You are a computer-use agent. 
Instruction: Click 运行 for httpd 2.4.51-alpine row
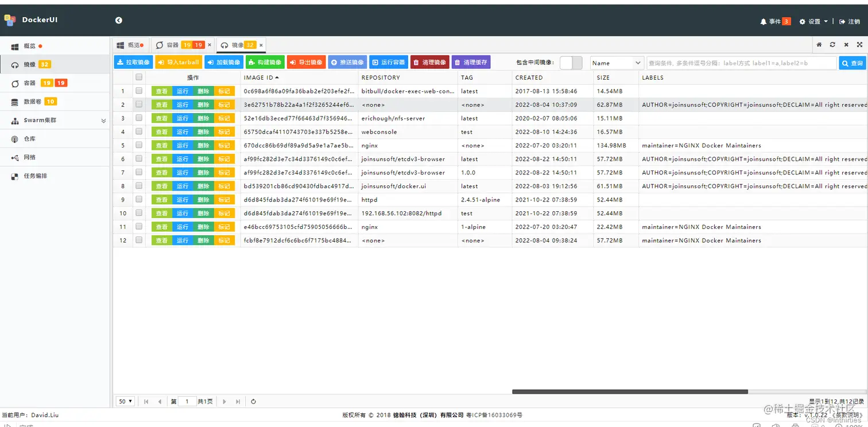(x=183, y=200)
